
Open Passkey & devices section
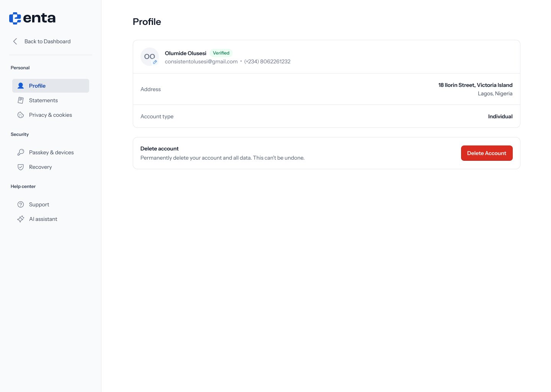tap(51, 152)
